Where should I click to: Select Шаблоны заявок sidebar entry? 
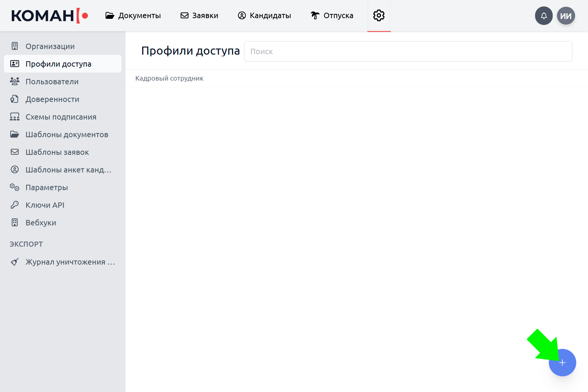tap(57, 152)
